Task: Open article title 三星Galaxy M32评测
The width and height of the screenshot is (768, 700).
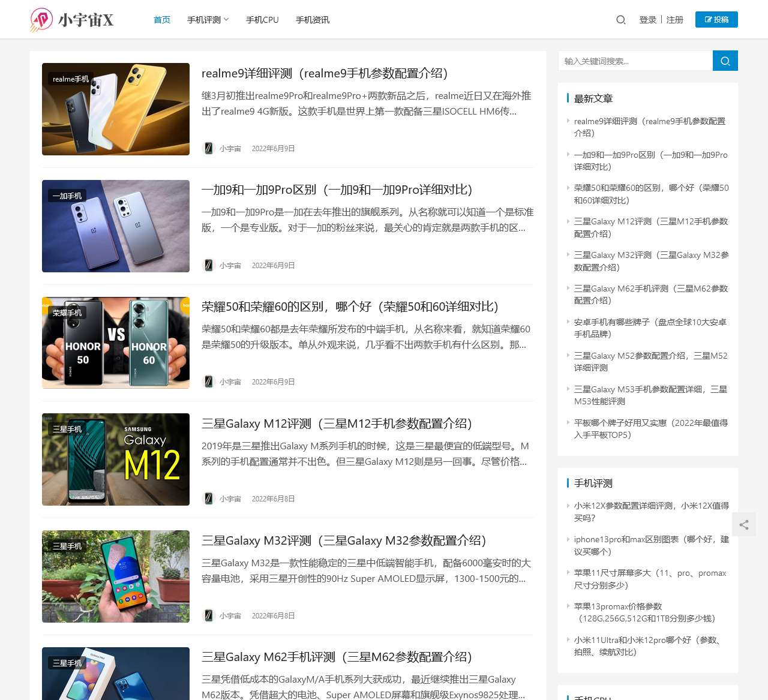Action: click(344, 540)
